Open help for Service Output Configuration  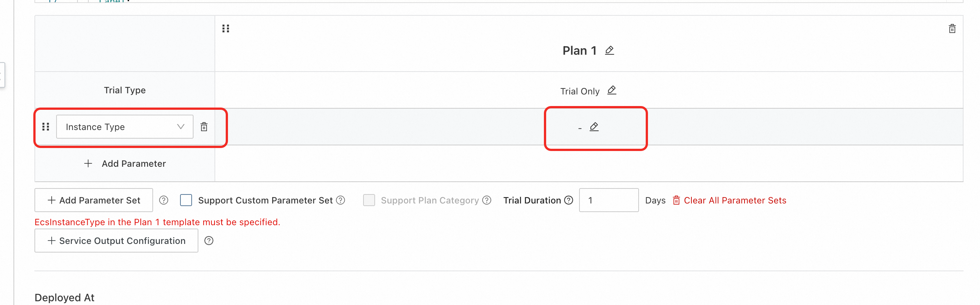tap(209, 241)
